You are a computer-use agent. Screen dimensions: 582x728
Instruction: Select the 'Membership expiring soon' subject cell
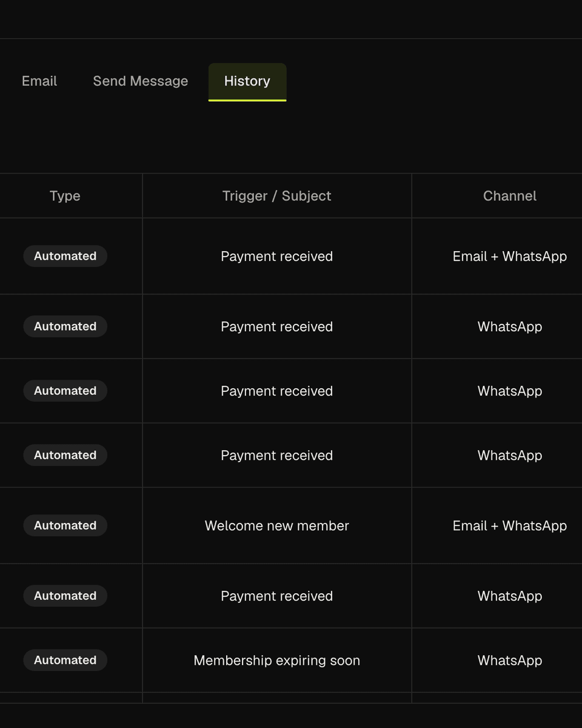pos(277,660)
